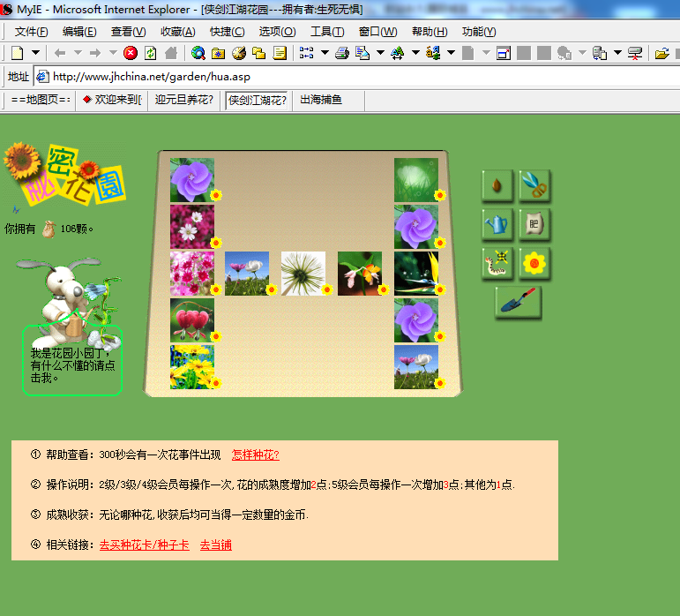Open the 收藏(A) menu
The image size is (680, 616).
[178, 32]
